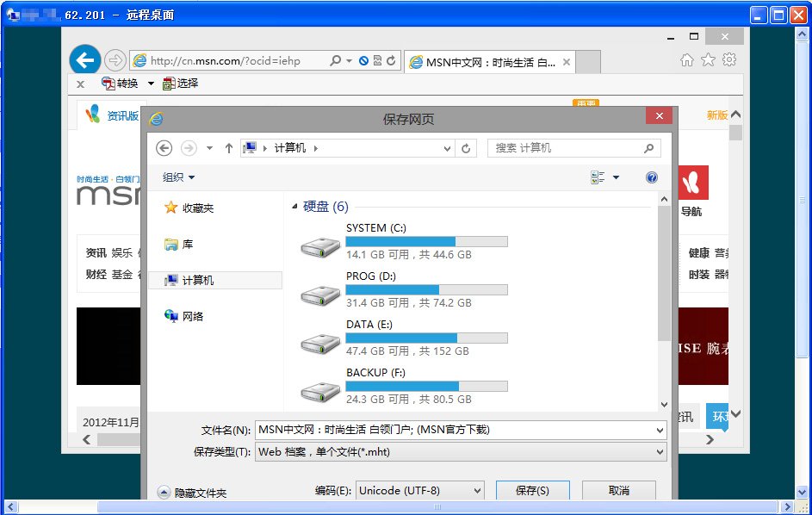Screen dimensions: 812x515
Task: Select BACKUP (F:) drive
Action: pos(404,386)
